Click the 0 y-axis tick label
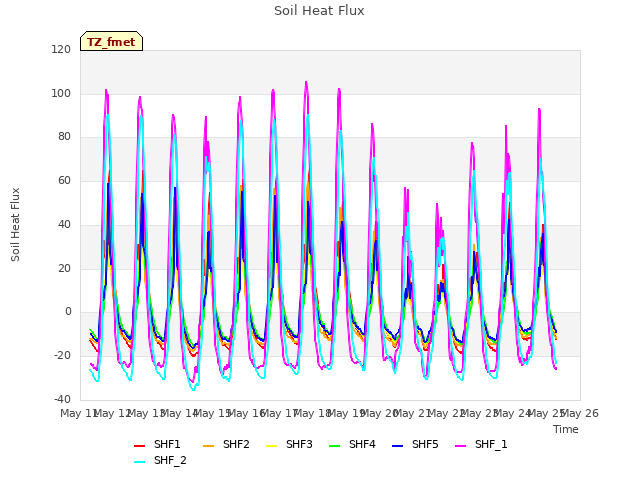The height and width of the screenshot is (480, 640). click(x=68, y=312)
